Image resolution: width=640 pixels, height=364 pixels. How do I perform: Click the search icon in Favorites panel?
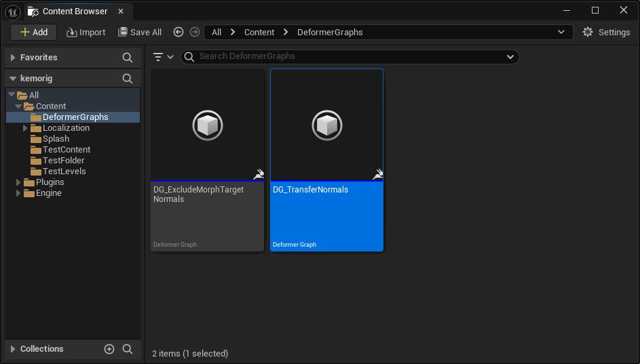[127, 58]
